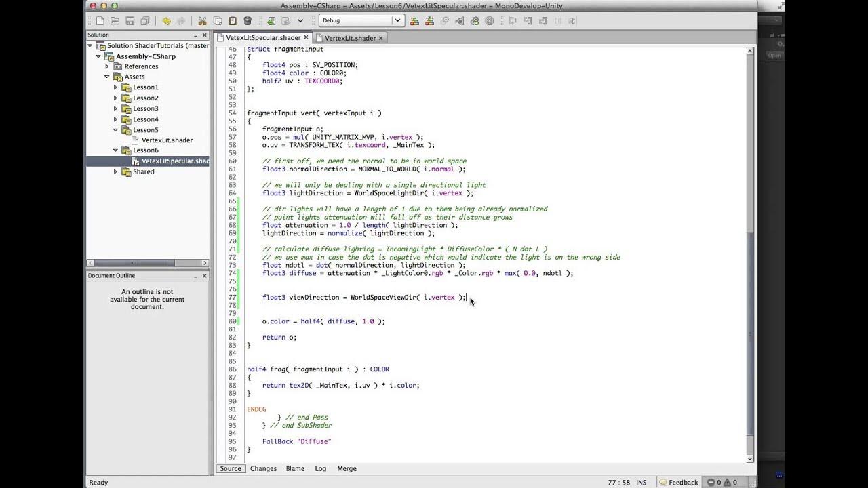Click the Stop execution round icon
The image size is (868, 488).
click(490, 21)
